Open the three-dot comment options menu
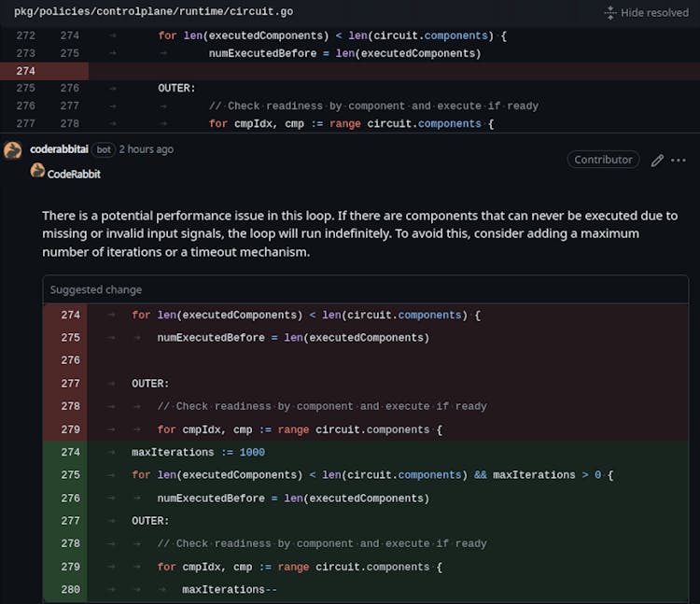This screenshot has height=604, width=700. coord(679,161)
